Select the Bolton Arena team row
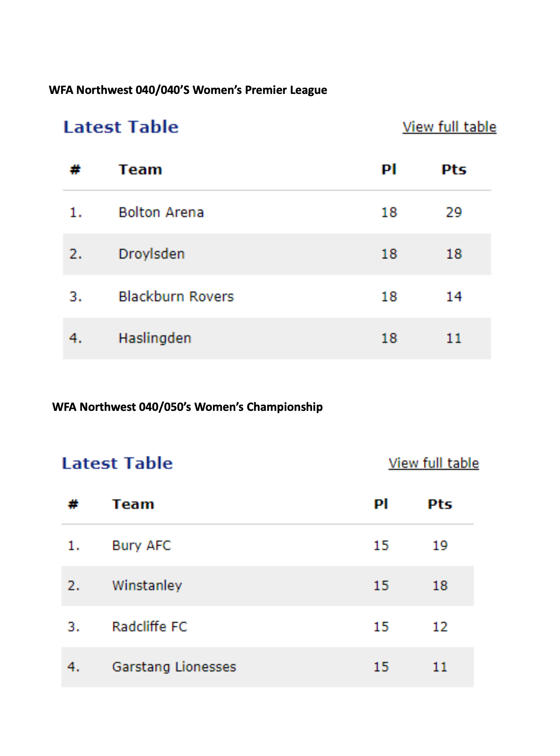 coord(277,212)
